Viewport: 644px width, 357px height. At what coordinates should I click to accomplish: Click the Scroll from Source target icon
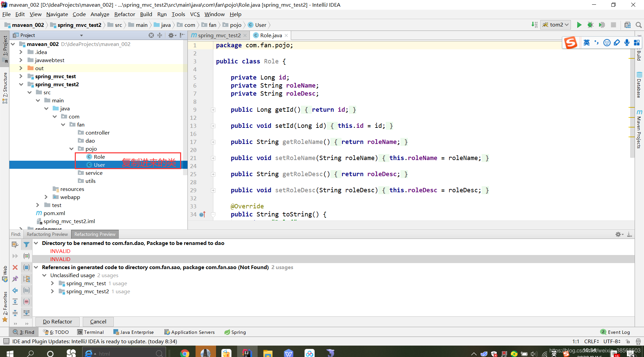click(151, 35)
